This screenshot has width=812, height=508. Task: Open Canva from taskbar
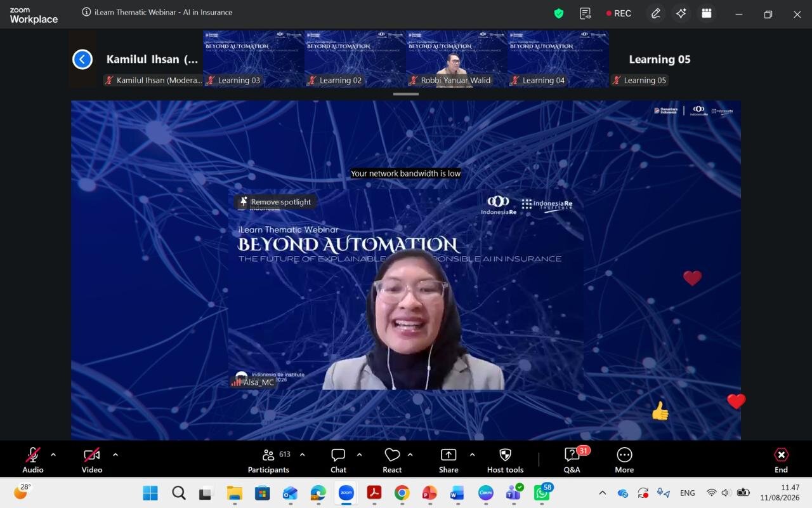click(x=485, y=493)
